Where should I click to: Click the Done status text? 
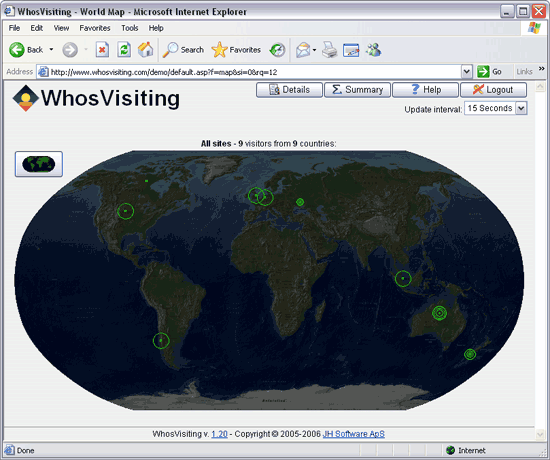pyautogui.click(x=26, y=451)
